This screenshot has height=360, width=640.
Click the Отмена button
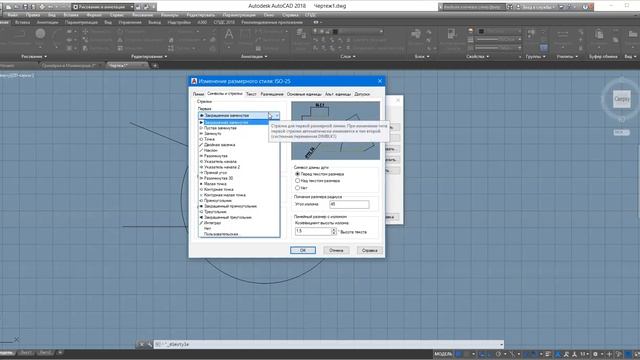tap(336, 250)
